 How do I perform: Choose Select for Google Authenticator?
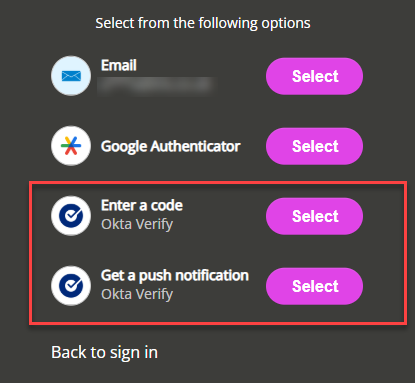coord(314,146)
